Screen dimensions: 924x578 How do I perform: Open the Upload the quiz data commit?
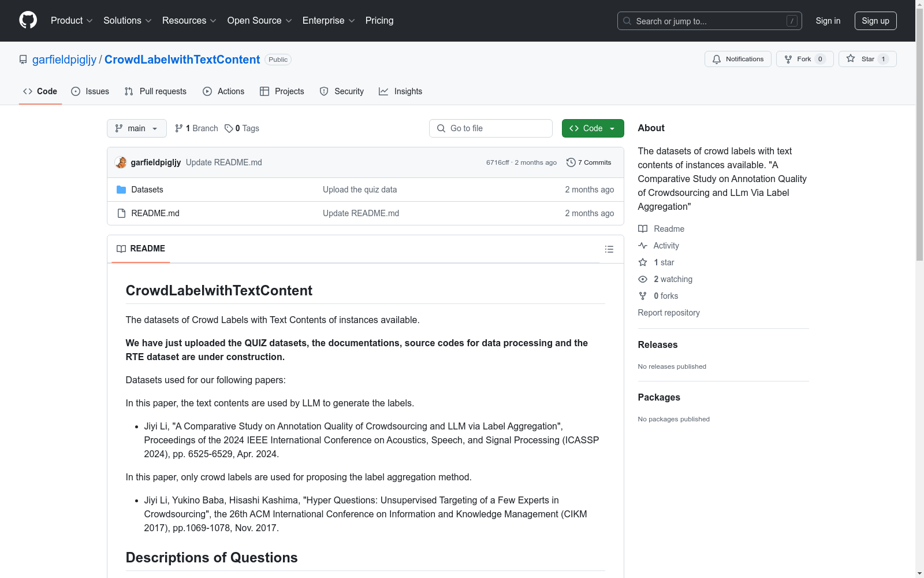coord(360,190)
